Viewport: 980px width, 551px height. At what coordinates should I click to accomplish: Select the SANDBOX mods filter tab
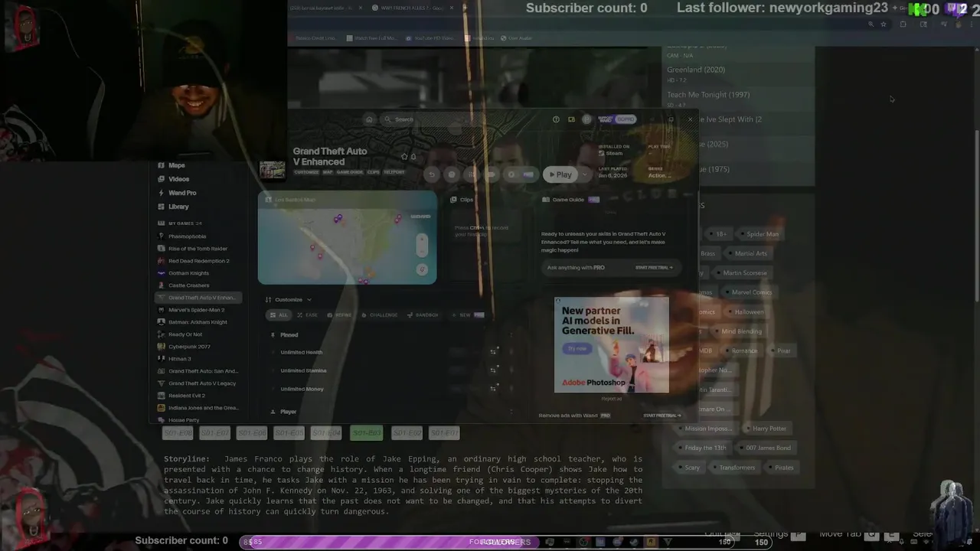423,315
